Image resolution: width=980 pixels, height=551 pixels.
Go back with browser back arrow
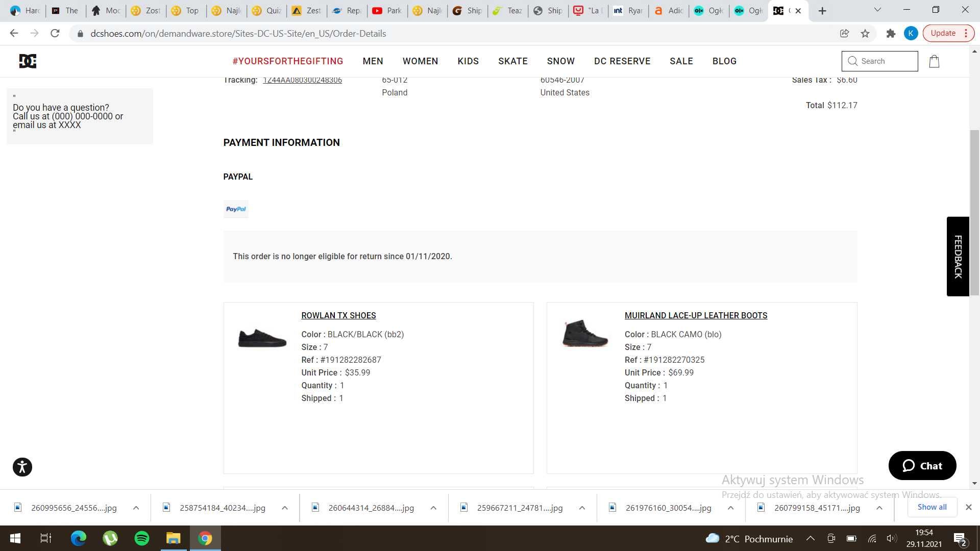14,33
